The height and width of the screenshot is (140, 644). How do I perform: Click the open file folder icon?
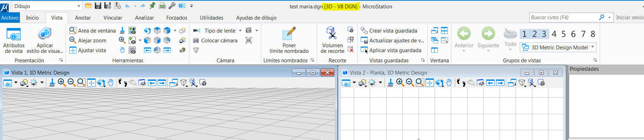[88, 6]
